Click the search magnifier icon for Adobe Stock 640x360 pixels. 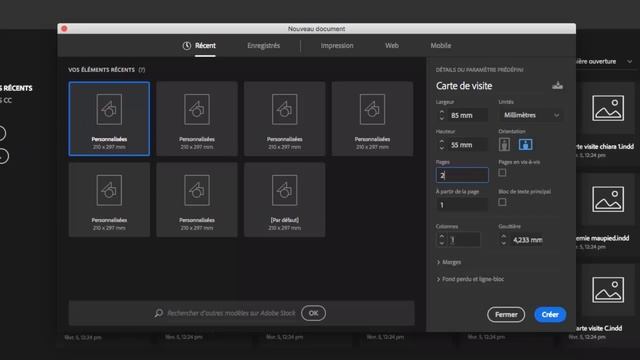pyautogui.click(x=158, y=313)
